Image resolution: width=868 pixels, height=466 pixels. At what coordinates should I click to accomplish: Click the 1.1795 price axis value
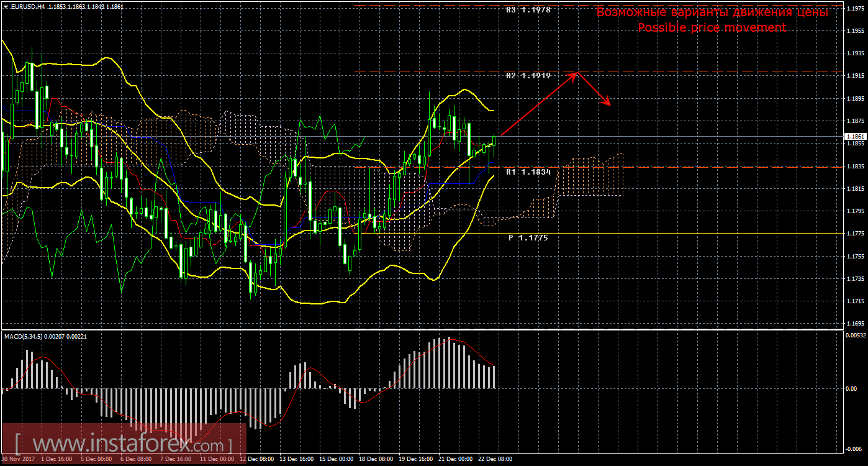click(855, 211)
